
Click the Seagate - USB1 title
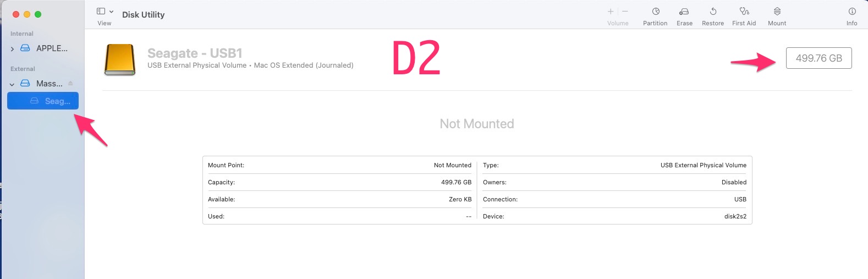pos(195,53)
